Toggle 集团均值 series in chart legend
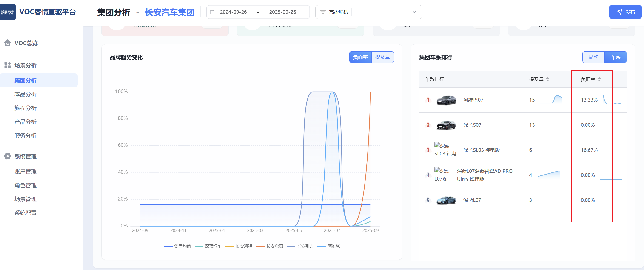 point(182,246)
